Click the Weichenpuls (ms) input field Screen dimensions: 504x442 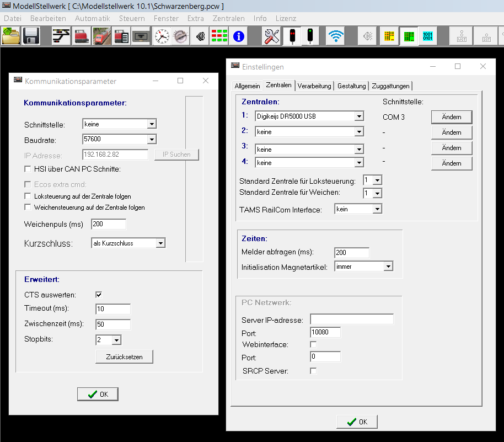[x=109, y=224]
